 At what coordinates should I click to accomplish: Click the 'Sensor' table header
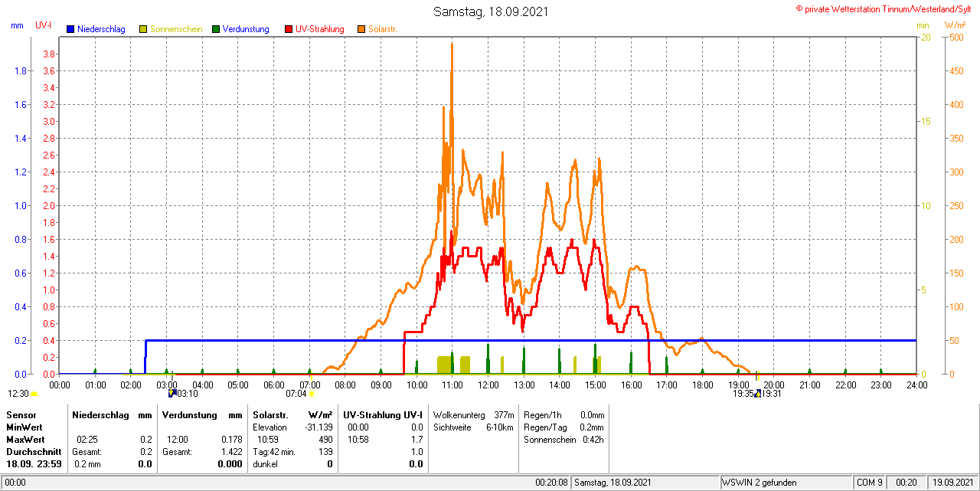(21, 414)
